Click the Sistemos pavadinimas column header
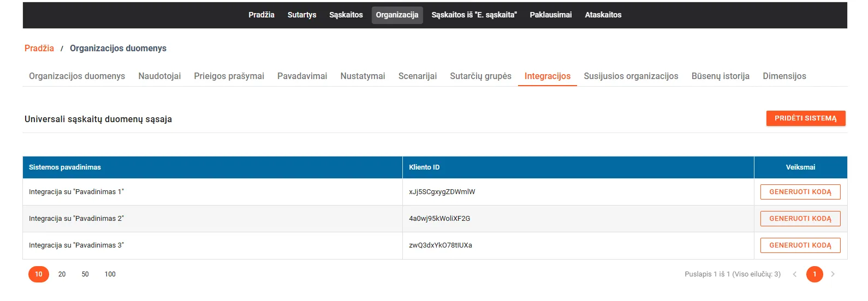 (212, 167)
